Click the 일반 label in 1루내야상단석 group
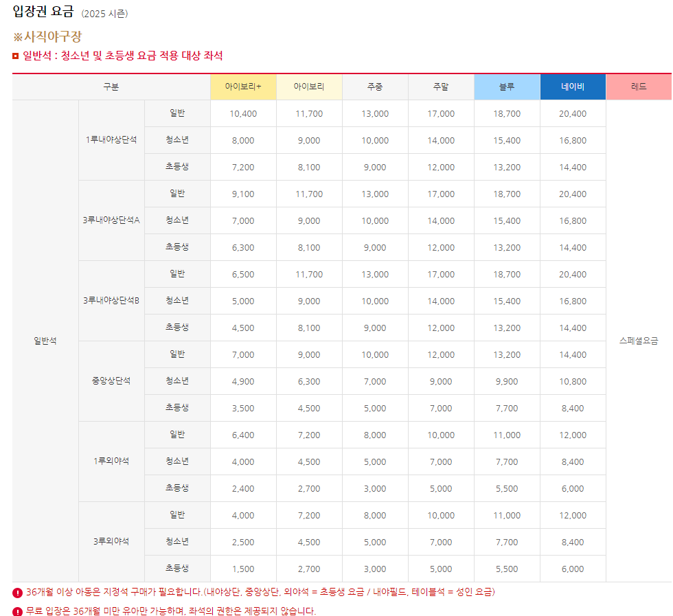Image resolution: width=673 pixels, height=616 pixels. [177, 113]
